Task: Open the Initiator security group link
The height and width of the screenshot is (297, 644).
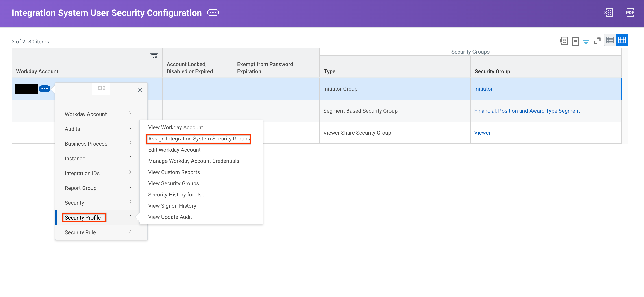Action: click(x=483, y=89)
